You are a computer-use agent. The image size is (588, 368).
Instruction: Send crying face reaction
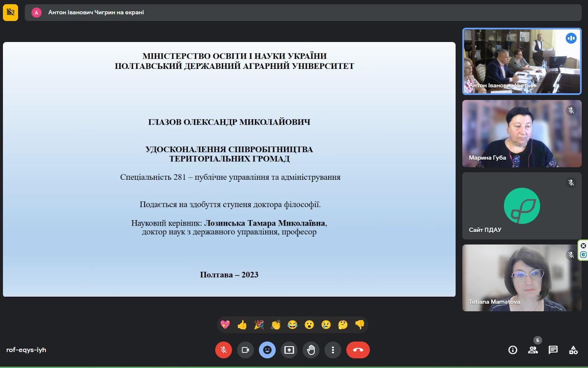coord(326,325)
